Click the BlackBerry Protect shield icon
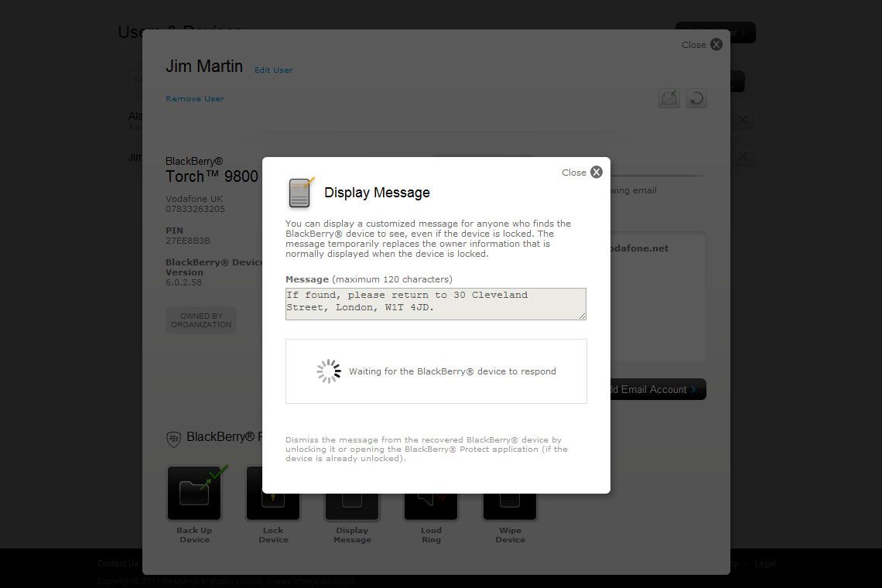 pyautogui.click(x=174, y=439)
